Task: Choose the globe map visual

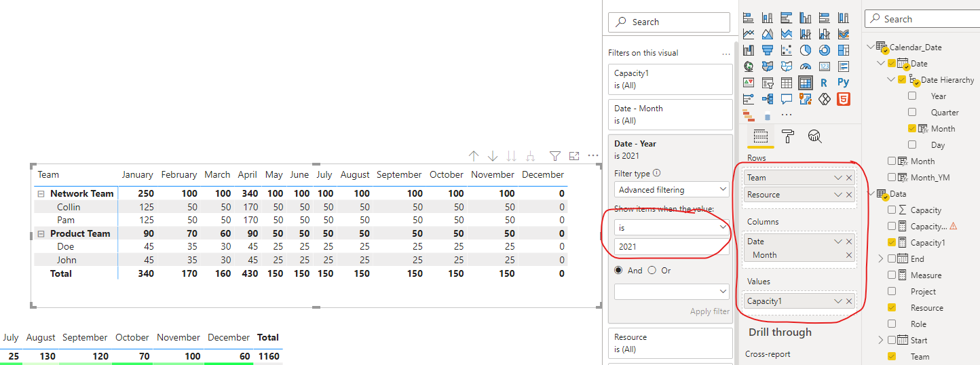Action: point(749,66)
